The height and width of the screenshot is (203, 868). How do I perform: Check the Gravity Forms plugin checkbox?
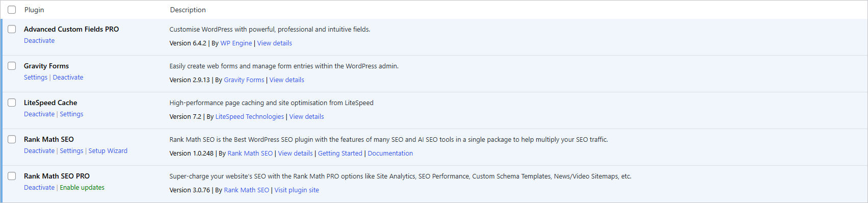pyautogui.click(x=12, y=66)
